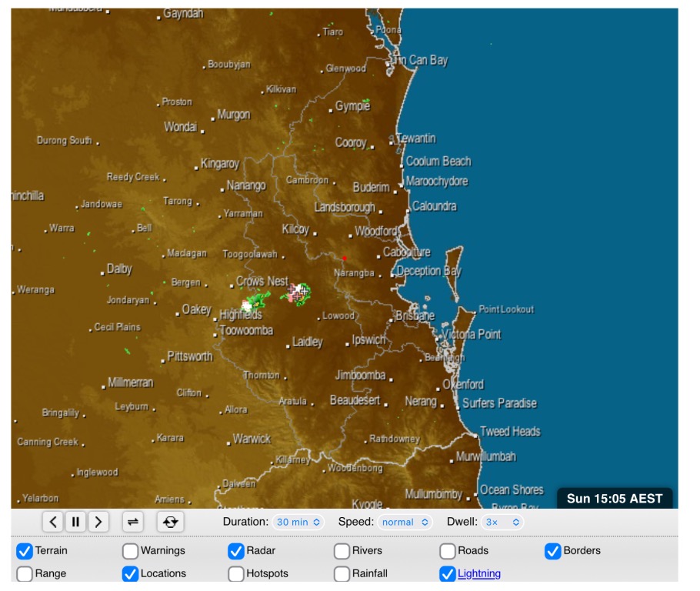Click the swap direction arrows icon
Viewport: 700px width, 591px height.
133,522
